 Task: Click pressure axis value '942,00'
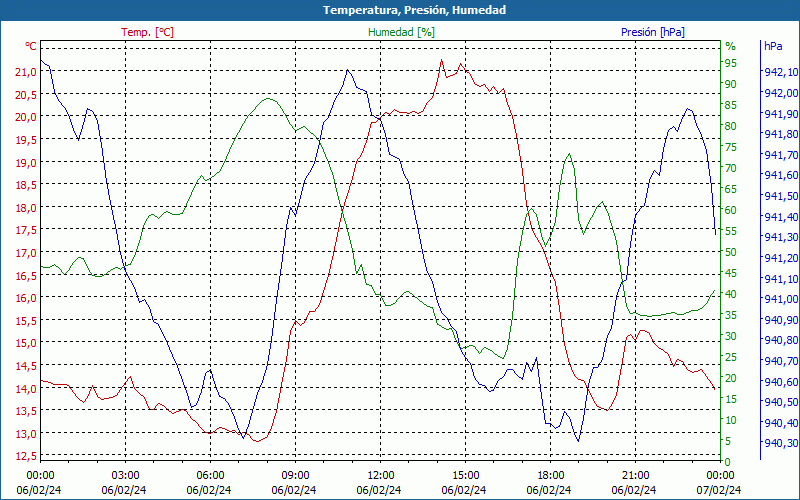(x=781, y=93)
